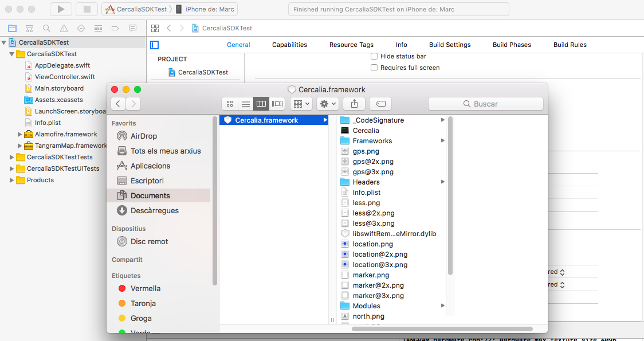Show the Symbol navigator in Xcode
644x341 pixels.
tap(30, 28)
